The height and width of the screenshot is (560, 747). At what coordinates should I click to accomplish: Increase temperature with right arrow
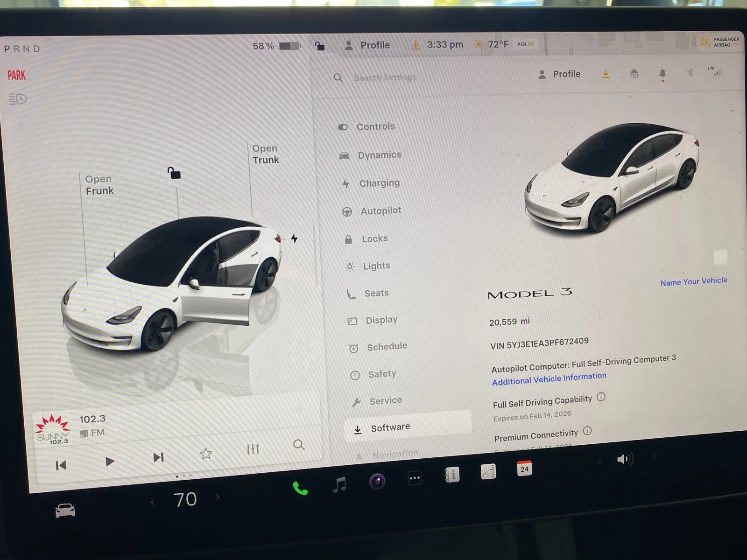point(218,497)
